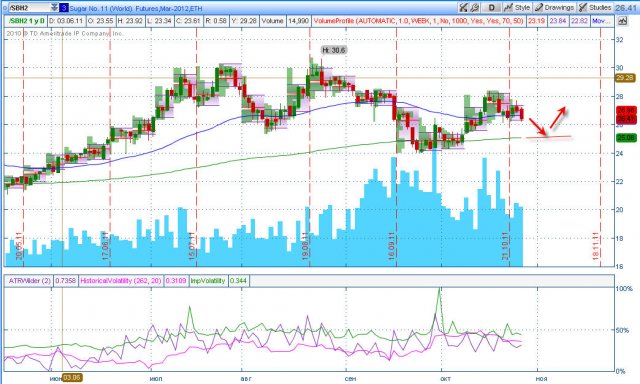The height and width of the screenshot is (384, 640).
Task: Click the truncated Mov... study label
Action: click(602, 21)
